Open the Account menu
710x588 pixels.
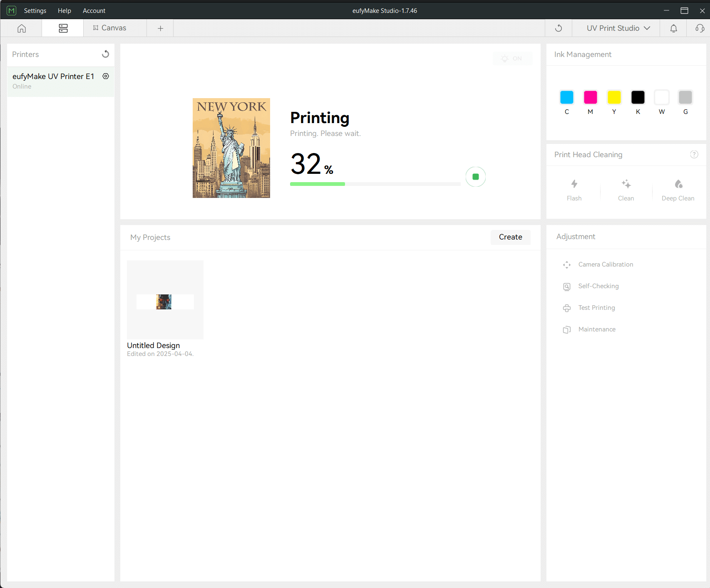pos(94,11)
